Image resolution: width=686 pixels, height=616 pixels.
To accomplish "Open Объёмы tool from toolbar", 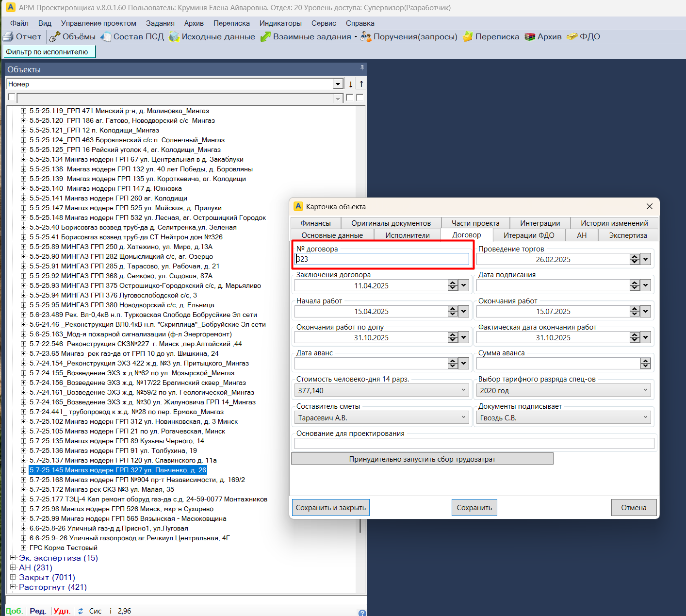I will (x=55, y=37).
